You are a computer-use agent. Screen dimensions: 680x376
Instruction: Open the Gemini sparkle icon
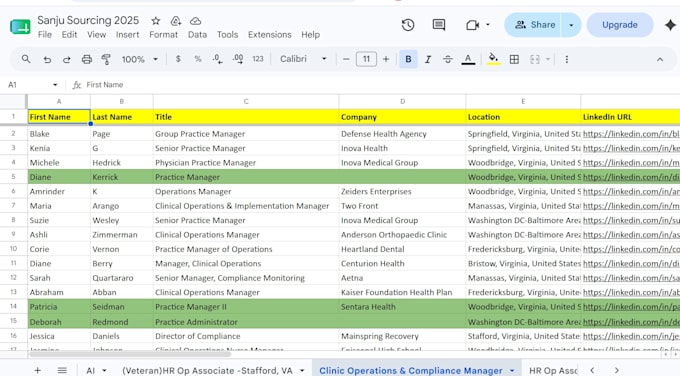(x=670, y=25)
